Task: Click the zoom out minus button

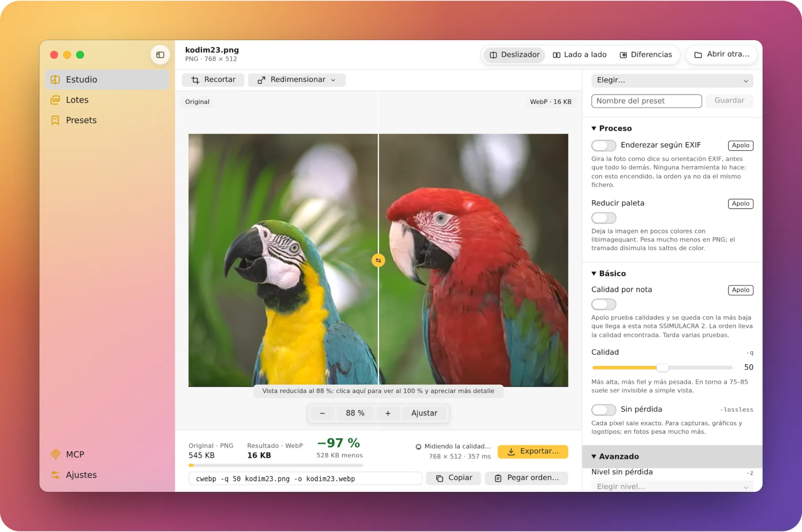Action: [322, 413]
